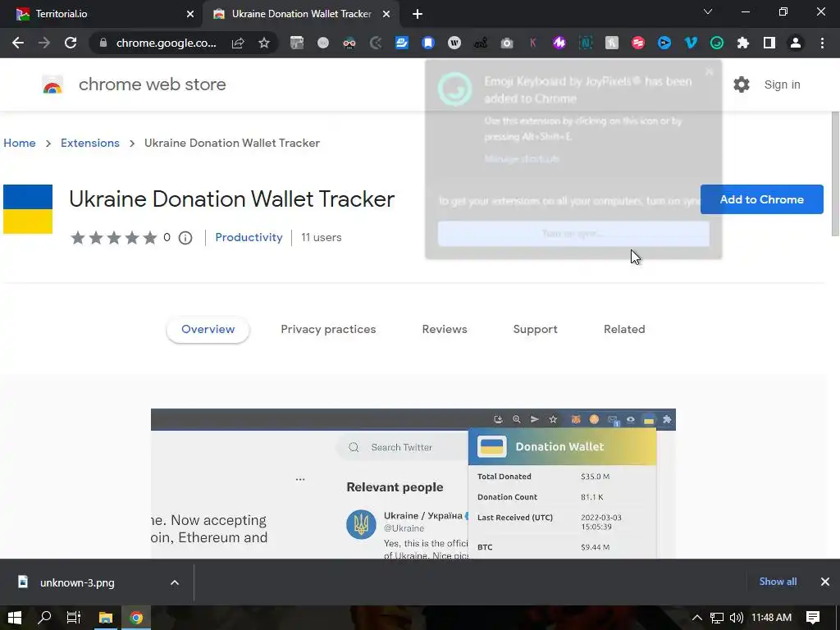Show hidden system tray icons
The height and width of the screenshot is (630, 840).
696,618
